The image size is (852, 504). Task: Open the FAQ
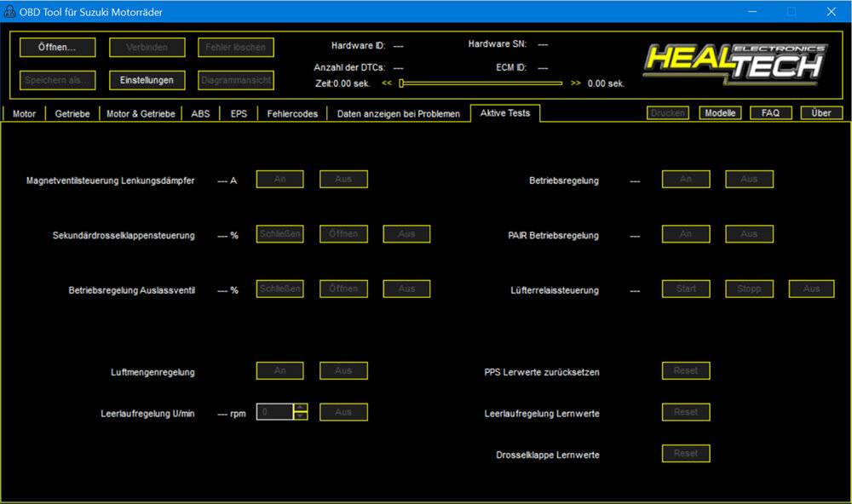[770, 112]
